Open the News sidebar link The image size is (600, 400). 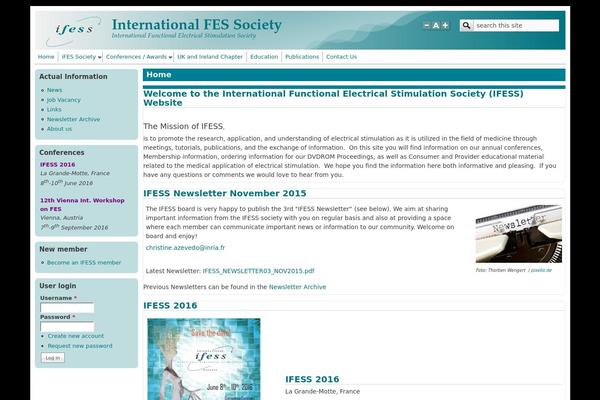tap(54, 90)
